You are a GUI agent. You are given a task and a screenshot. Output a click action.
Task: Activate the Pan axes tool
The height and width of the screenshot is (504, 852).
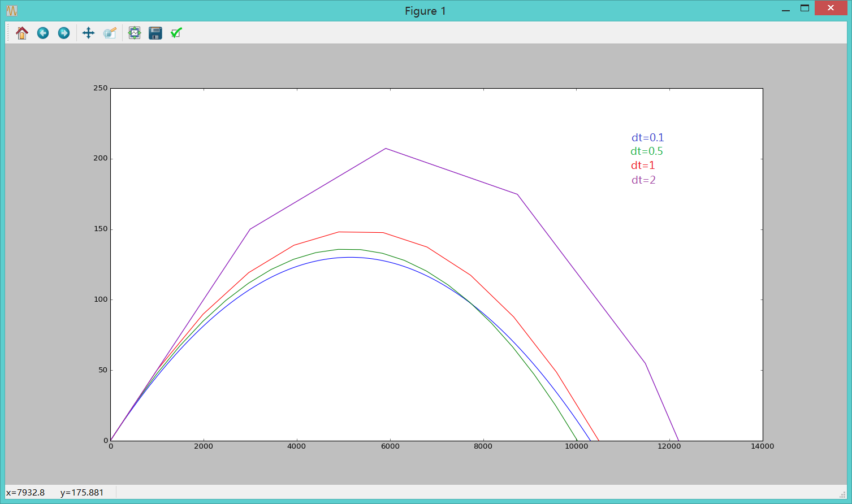click(x=88, y=33)
